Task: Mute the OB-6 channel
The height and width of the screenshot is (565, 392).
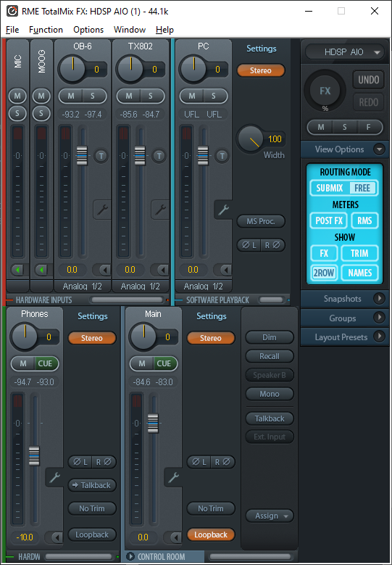Action: tap(71, 96)
